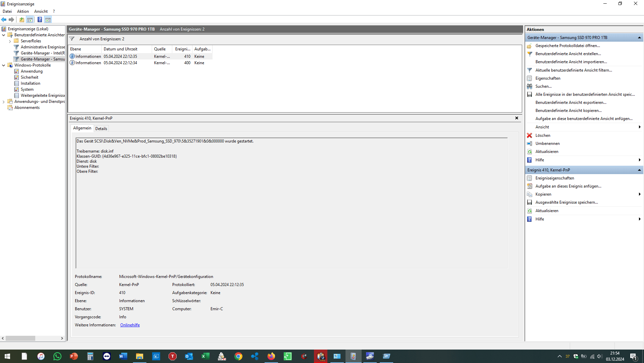Expand the ServerRoles folder node
Screen dimensions: 644x363
10,41
